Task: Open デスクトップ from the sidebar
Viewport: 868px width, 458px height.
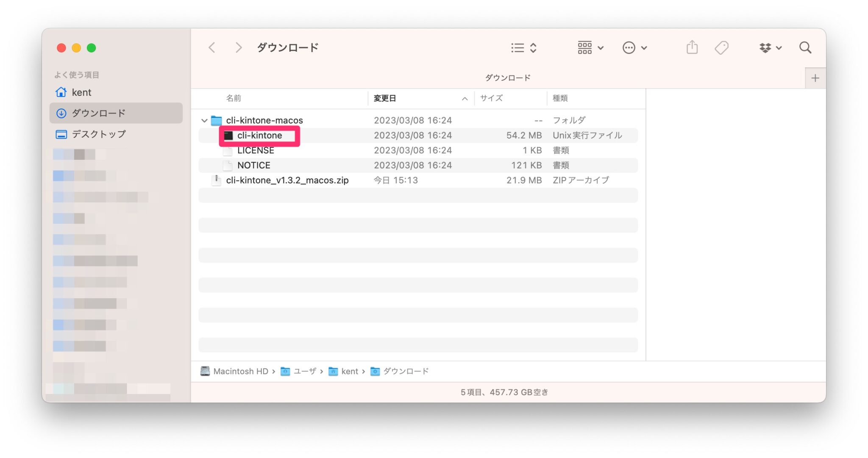Action: click(96, 134)
